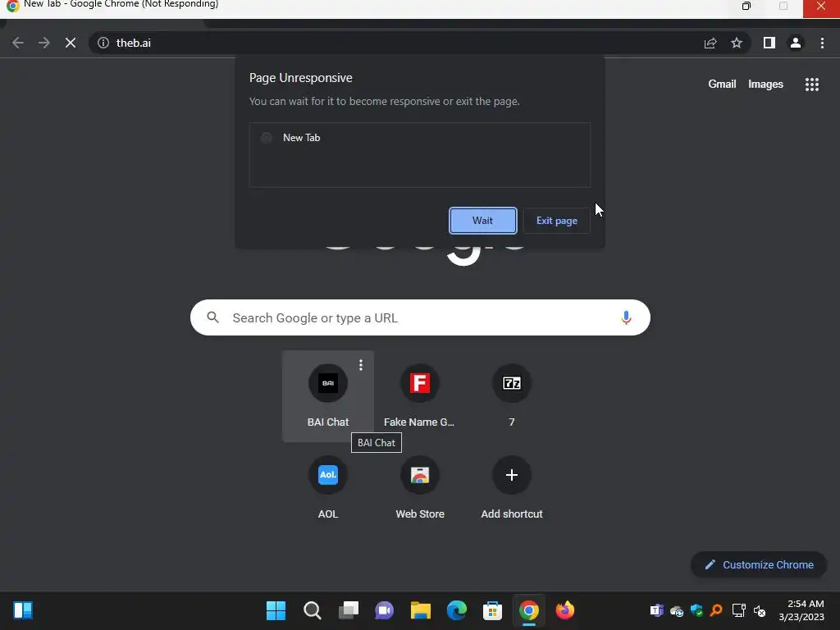Start voice search with microphone icon
Viewport: 840px width, 630px height.
pyautogui.click(x=626, y=317)
